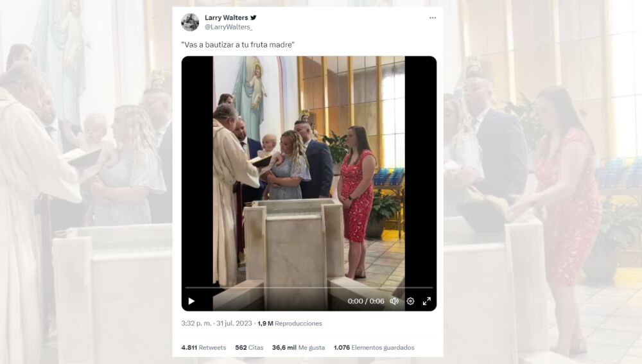Open video settings gear icon
The width and height of the screenshot is (642, 364).
point(411,301)
